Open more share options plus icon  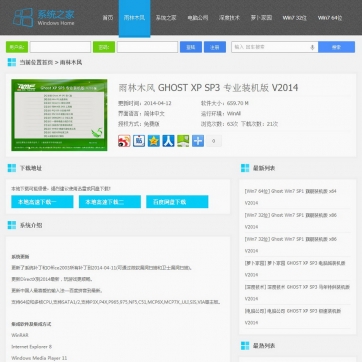click(198, 141)
